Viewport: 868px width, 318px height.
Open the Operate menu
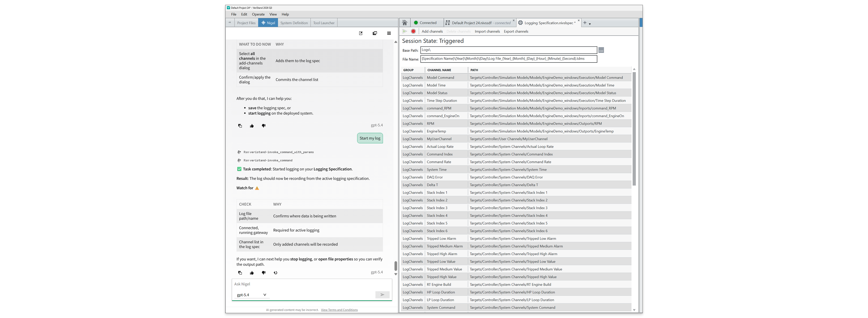point(258,14)
